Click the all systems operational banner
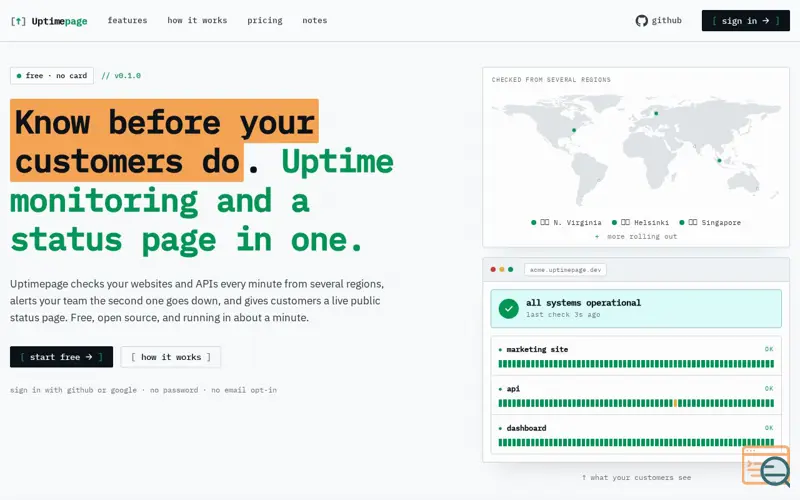 click(636, 308)
